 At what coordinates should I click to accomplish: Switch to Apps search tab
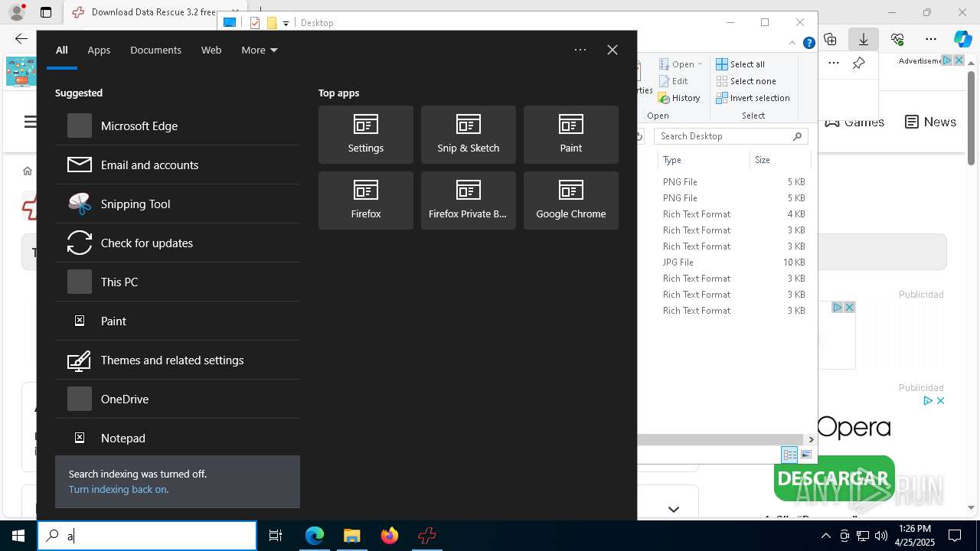[99, 50]
